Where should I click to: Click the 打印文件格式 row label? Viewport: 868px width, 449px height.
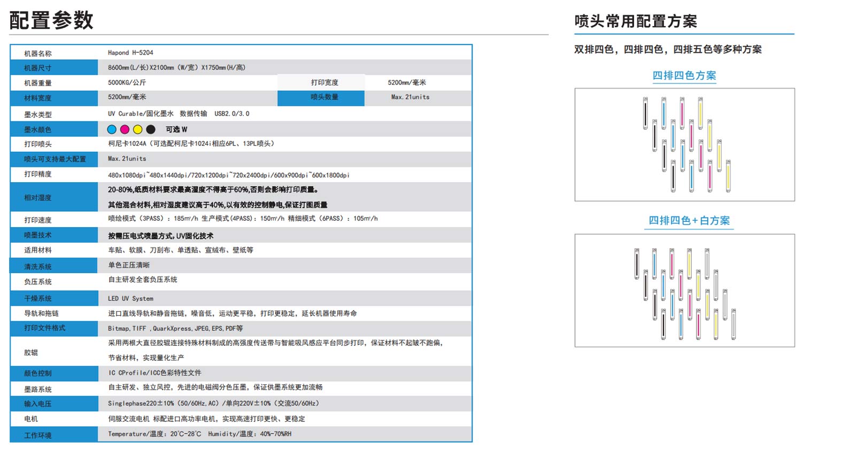pos(45,328)
